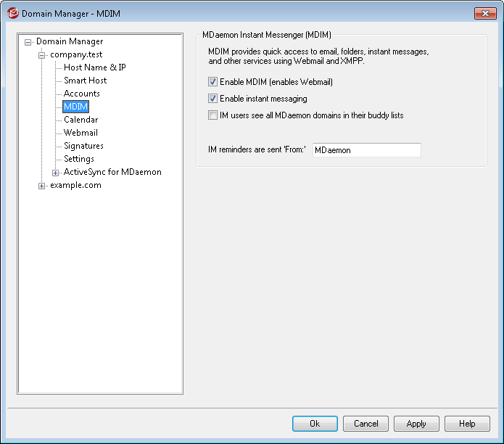Collapse the Domain Manager root node
504x444 pixels.
tap(28, 42)
